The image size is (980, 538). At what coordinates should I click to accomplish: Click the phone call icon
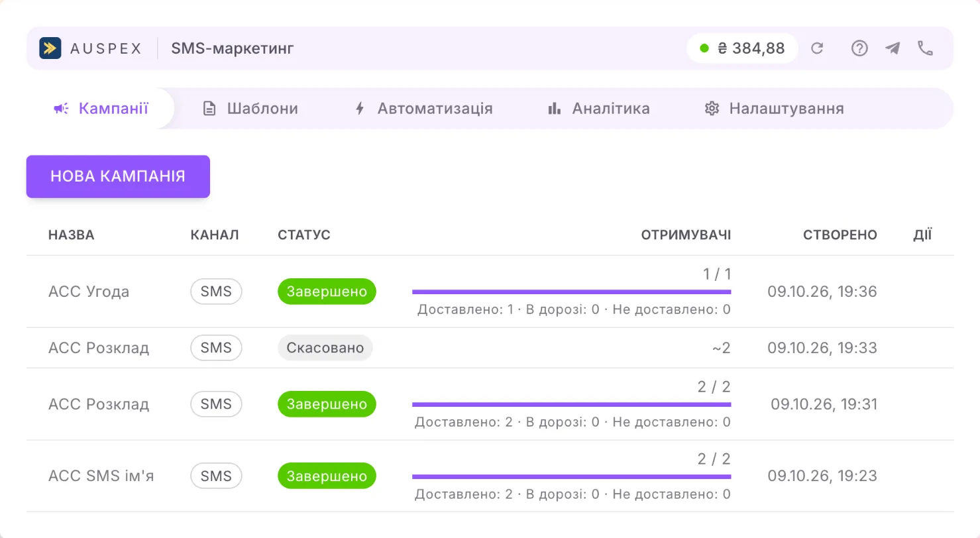pyautogui.click(x=926, y=48)
